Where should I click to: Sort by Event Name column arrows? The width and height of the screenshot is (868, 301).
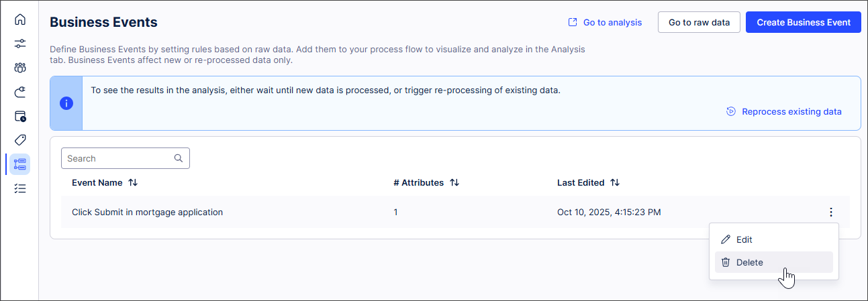(133, 182)
